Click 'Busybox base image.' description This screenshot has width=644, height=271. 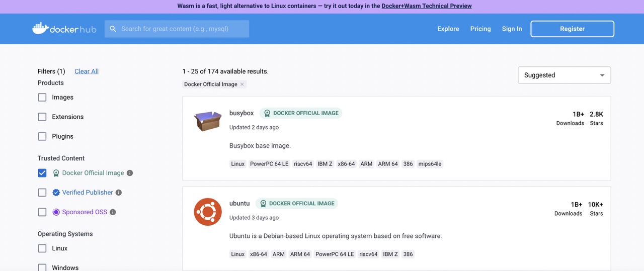[260, 146]
